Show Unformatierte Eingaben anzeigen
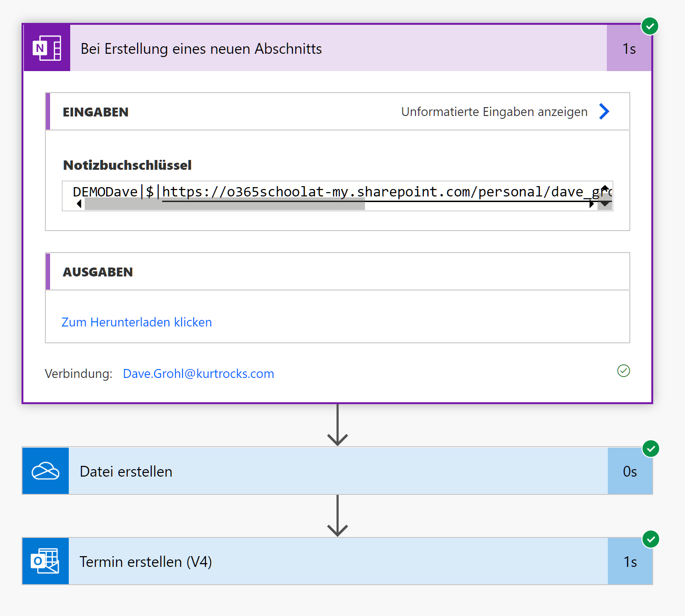 pos(494,112)
